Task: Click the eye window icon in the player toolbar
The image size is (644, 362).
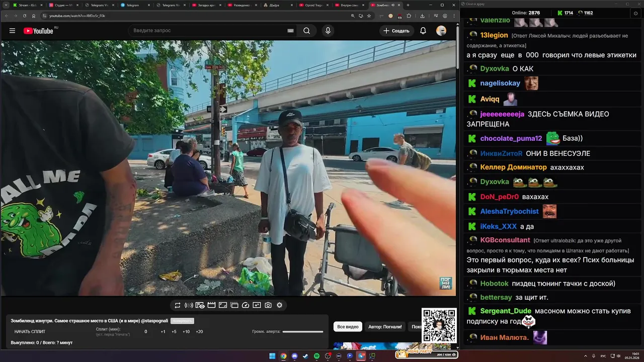Action: [200, 305]
